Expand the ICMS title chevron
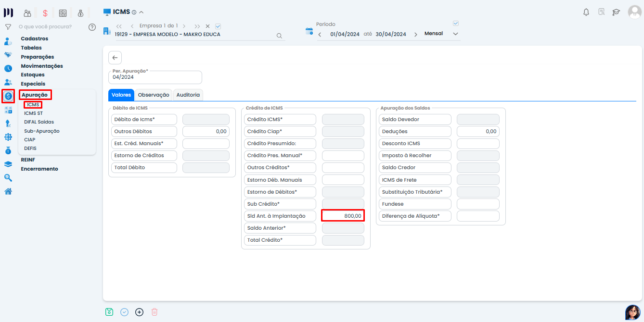Screen dimensions: 644x322 click(x=141, y=12)
